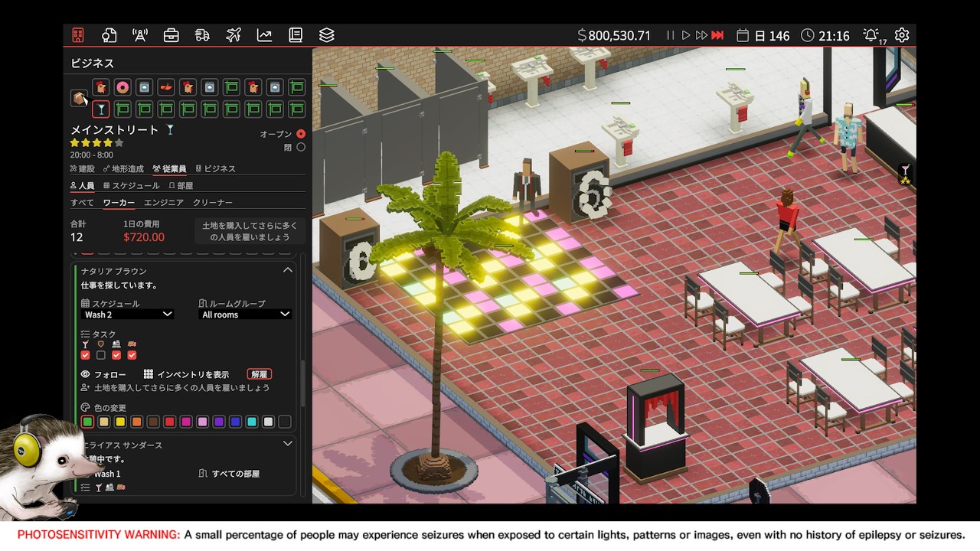This screenshot has width=980, height=551.
Task: Open the 人員 sub-tab
Action: 82,186
